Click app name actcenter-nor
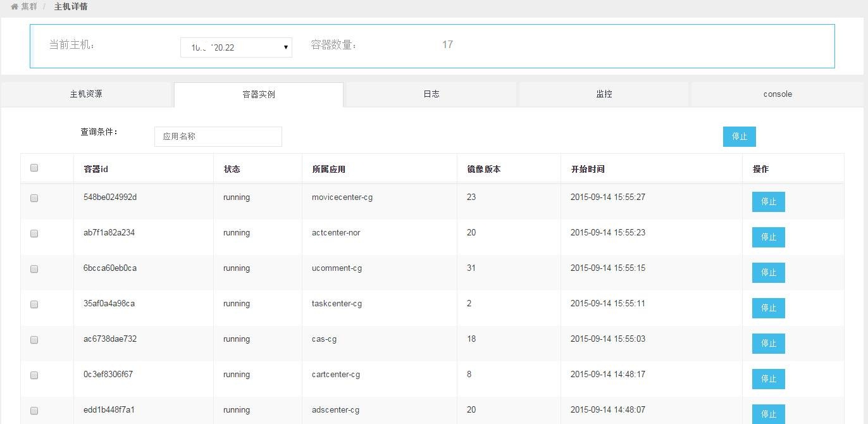 click(336, 233)
